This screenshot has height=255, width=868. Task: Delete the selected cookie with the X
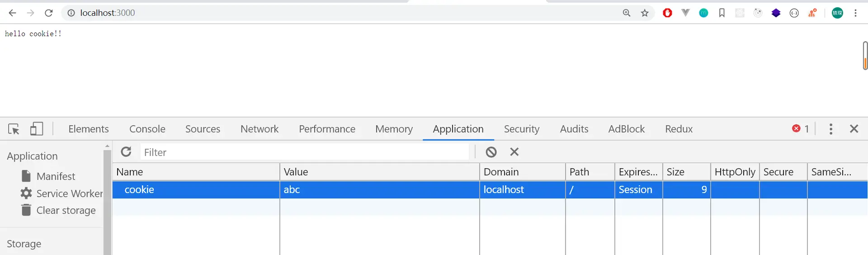[x=514, y=152]
